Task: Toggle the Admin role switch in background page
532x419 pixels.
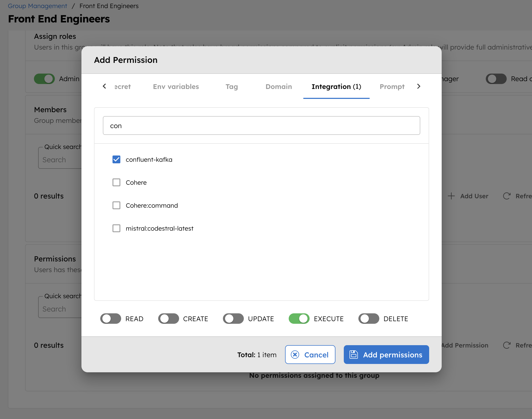Action: tap(44, 79)
